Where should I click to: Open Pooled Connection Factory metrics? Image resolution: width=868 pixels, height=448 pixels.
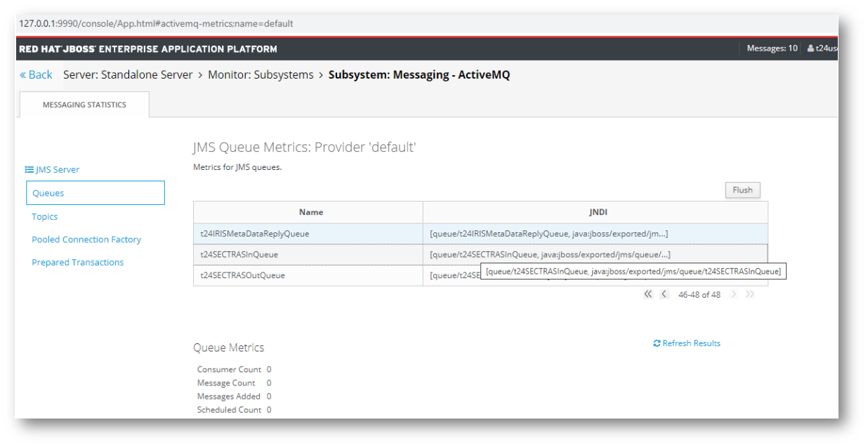pos(86,239)
